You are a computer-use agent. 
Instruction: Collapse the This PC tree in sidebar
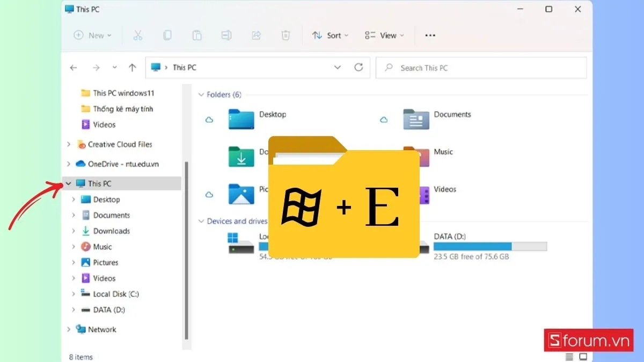pyautogui.click(x=68, y=183)
